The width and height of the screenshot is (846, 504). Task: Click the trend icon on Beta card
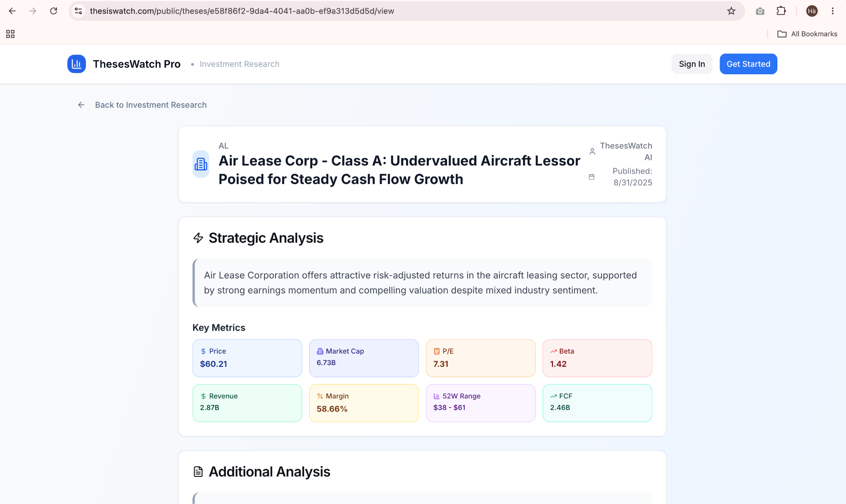[x=554, y=351]
